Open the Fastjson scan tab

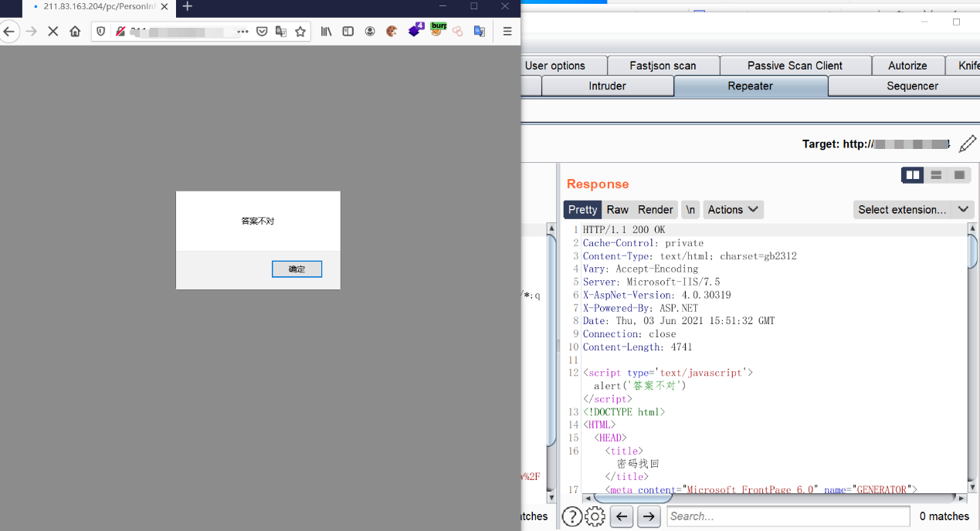[x=663, y=66]
